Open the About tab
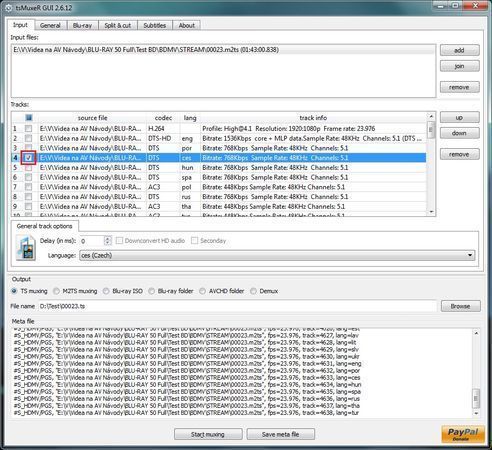The height and width of the screenshot is (450, 492). pos(187,25)
